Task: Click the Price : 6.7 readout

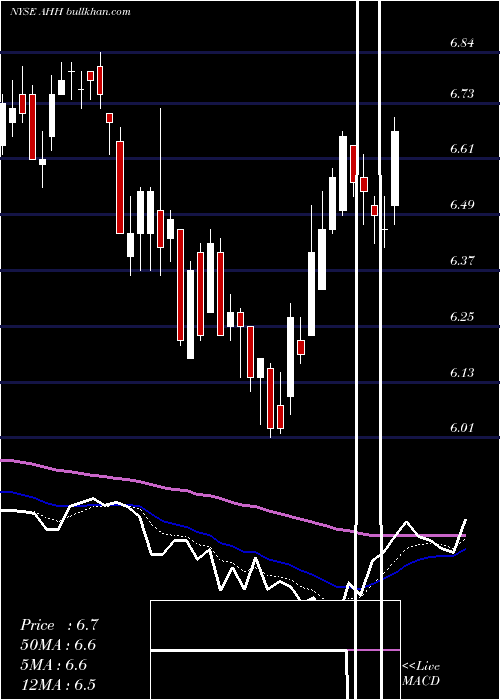Action: pos(59,625)
